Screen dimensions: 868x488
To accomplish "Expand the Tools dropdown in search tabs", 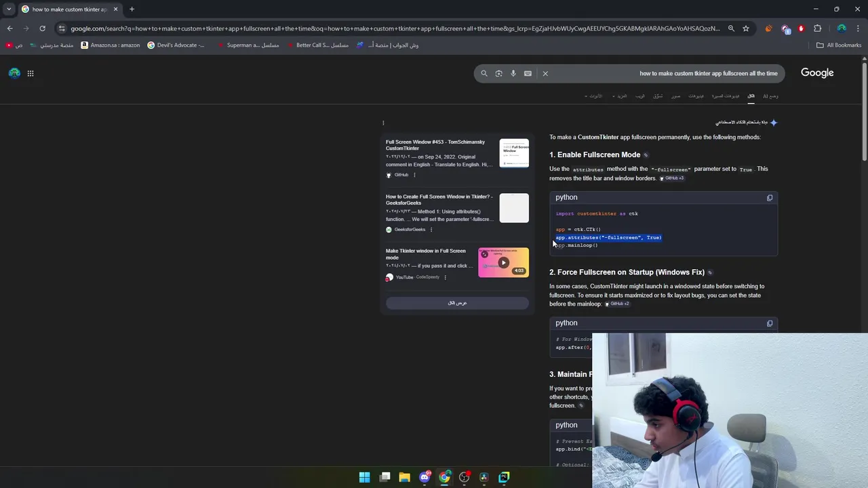I will point(593,96).
